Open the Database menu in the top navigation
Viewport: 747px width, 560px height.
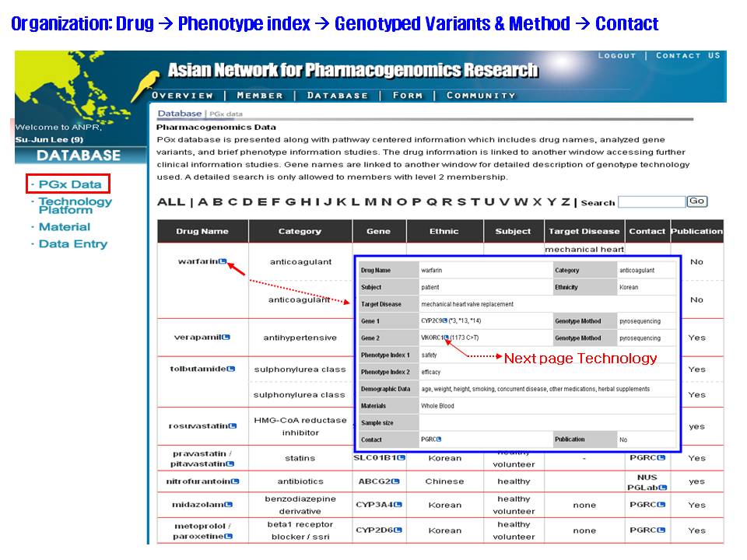tap(337, 96)
